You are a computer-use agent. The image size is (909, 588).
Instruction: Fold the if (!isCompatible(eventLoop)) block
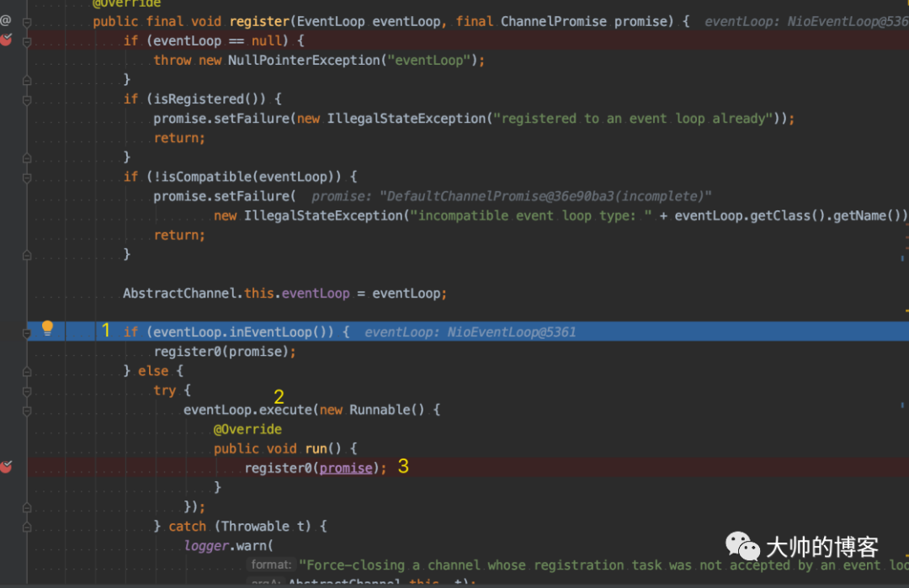tap(27, 177)
